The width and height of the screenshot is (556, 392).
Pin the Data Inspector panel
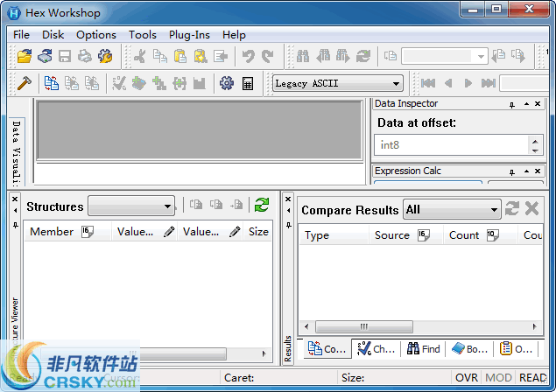[x=512, y=104]
